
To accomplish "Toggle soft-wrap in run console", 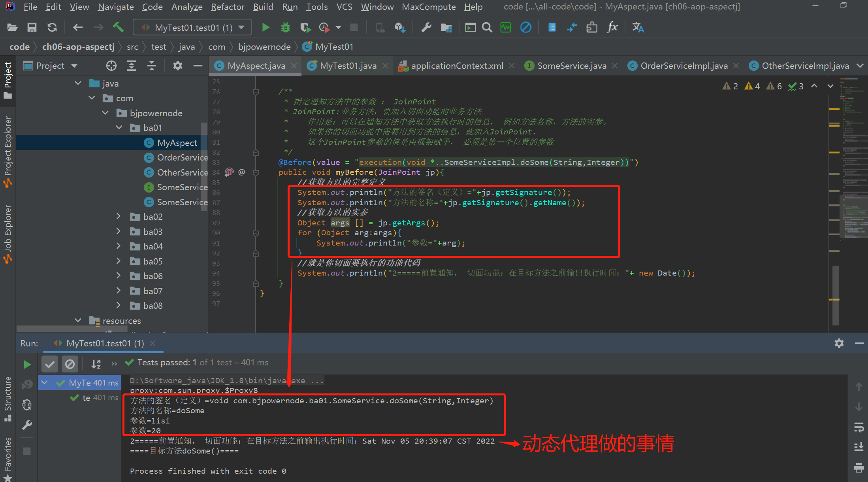I will (x=859, y=427).
